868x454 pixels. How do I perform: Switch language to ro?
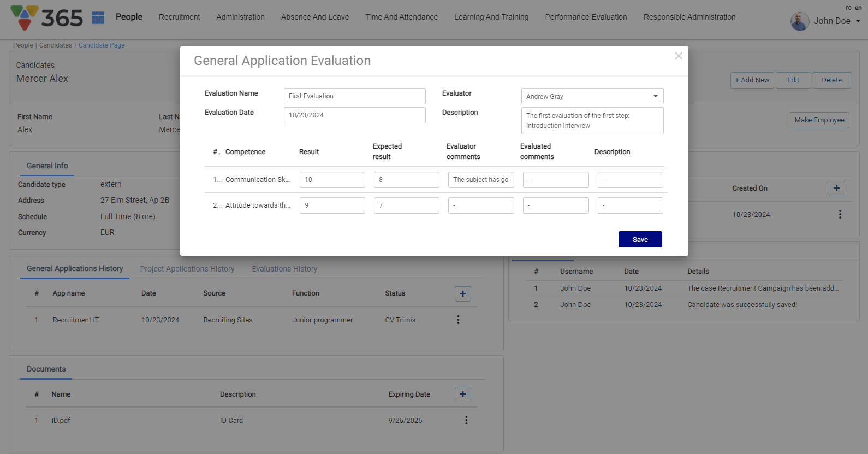point(848,8)
